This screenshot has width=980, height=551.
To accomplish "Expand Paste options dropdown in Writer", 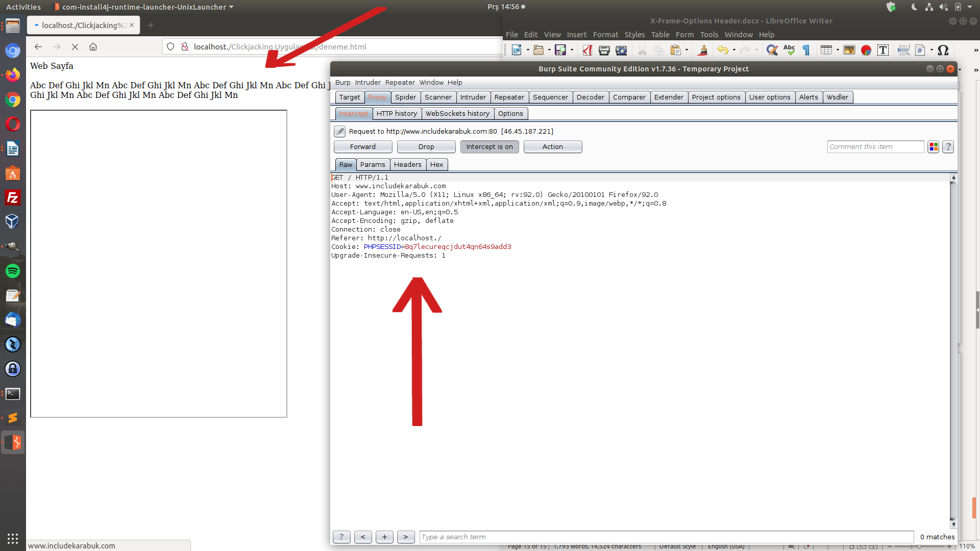I will 687,50.
